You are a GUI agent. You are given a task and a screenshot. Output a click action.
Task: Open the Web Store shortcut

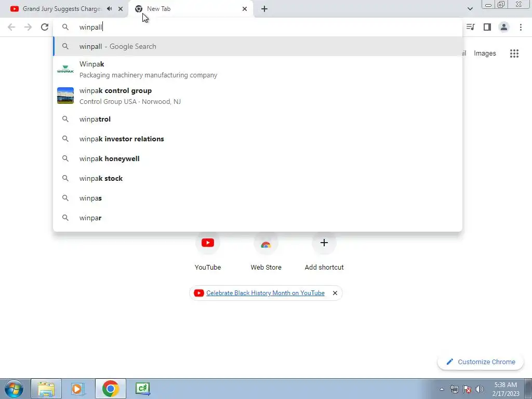[266, 250]
